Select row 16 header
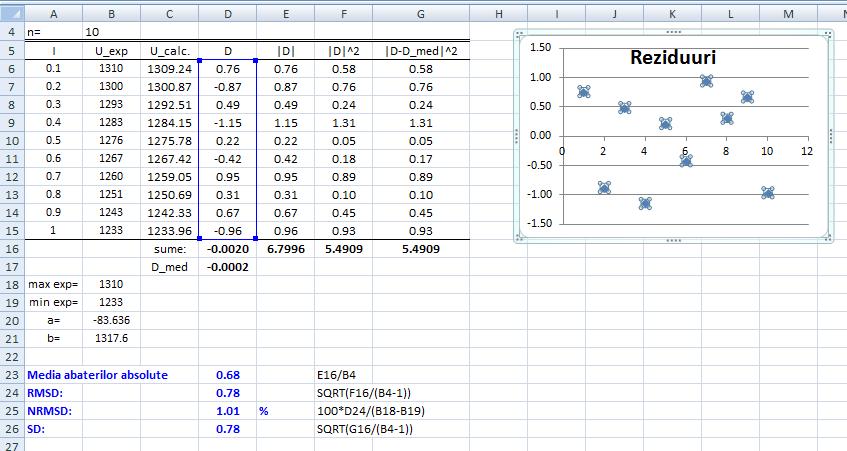The width and height of the screenshot is (847, 451). pos(12,249)
